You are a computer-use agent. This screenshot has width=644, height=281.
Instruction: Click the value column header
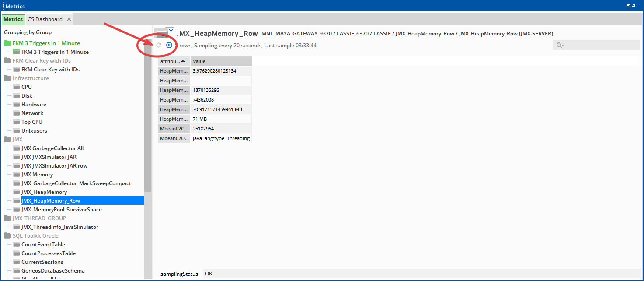coord(221,61)
